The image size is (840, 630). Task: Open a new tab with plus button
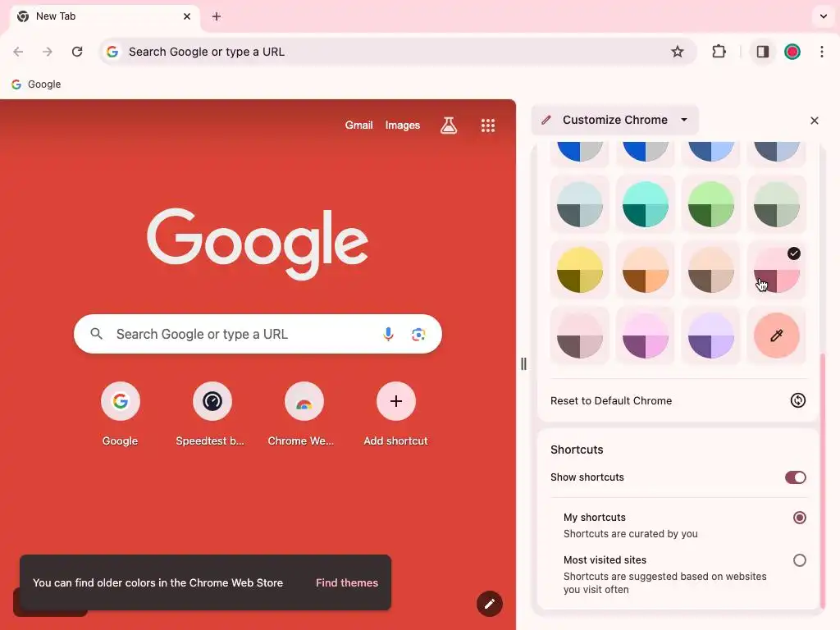[x=217, y=16]
